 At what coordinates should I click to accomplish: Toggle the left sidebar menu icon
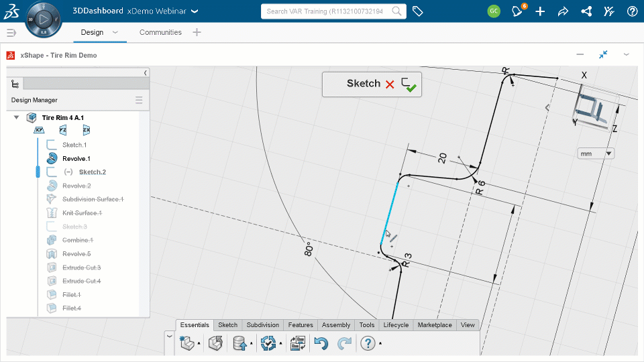(x=11, y=32)
